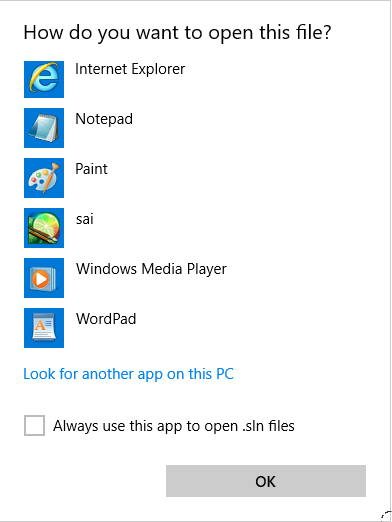Pick the sai application icon
The width and height of the screenshot is (392, 522).
click(44, 228)
